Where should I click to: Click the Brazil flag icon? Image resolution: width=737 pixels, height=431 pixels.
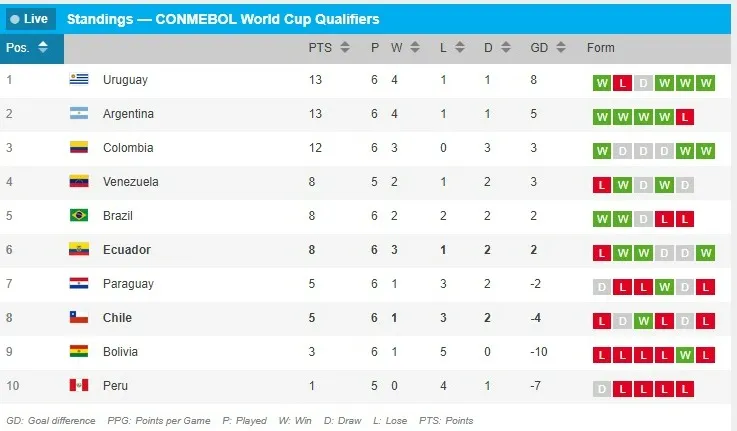(79, 216)
